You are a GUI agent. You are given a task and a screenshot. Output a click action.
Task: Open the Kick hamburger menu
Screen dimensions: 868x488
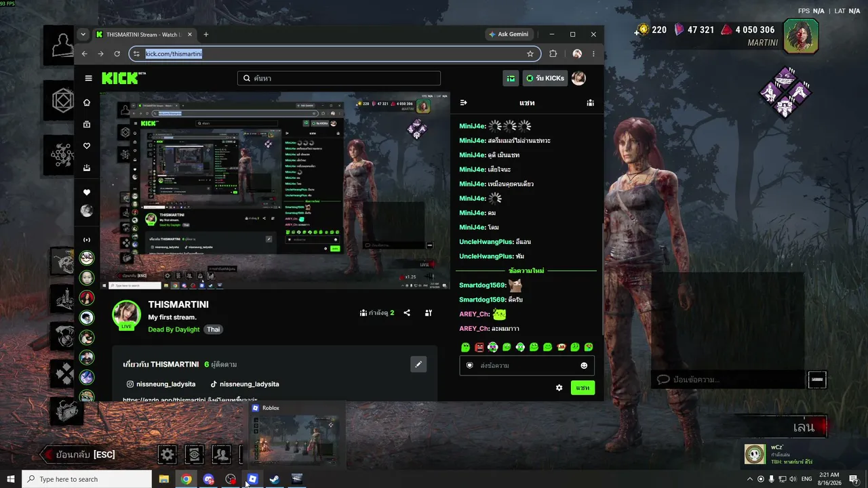click(x=88, y=78)
